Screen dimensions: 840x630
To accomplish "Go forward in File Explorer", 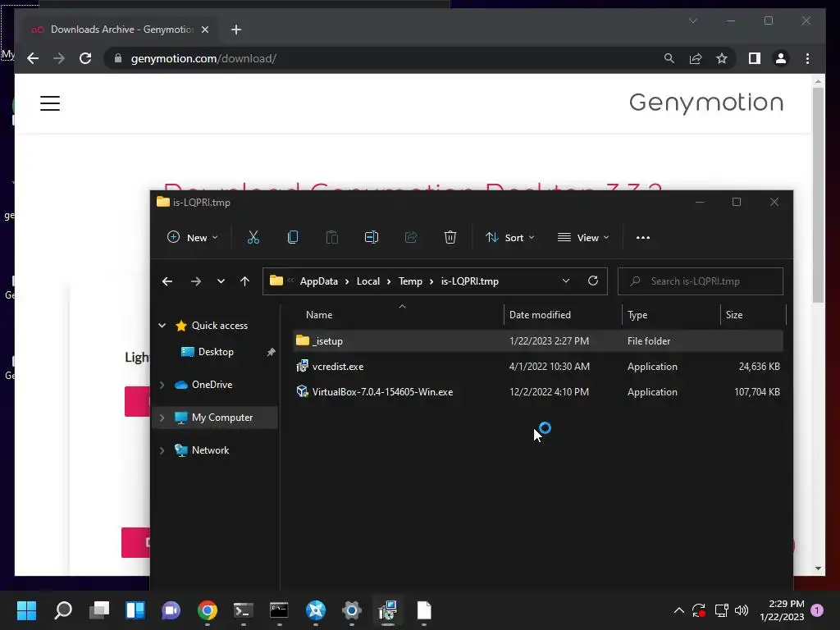I will 196,281.
